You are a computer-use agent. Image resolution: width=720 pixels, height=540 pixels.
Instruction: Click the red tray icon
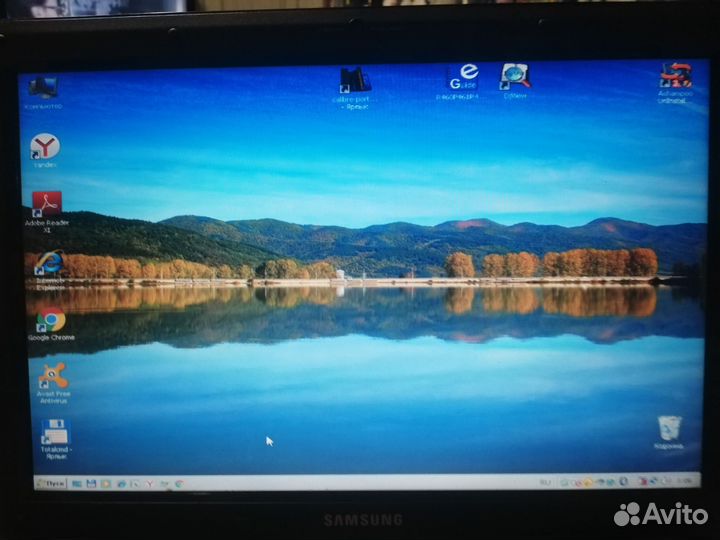click(643, 482)
